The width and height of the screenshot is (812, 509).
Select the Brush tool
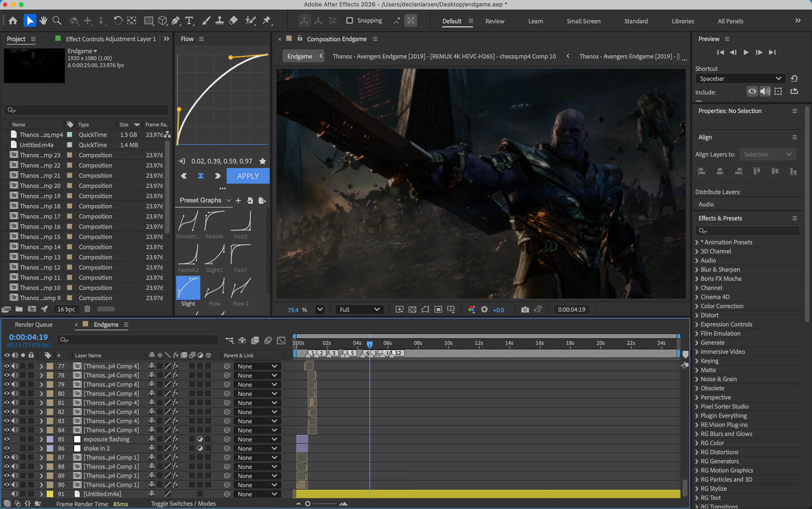[x=206, y=21]
